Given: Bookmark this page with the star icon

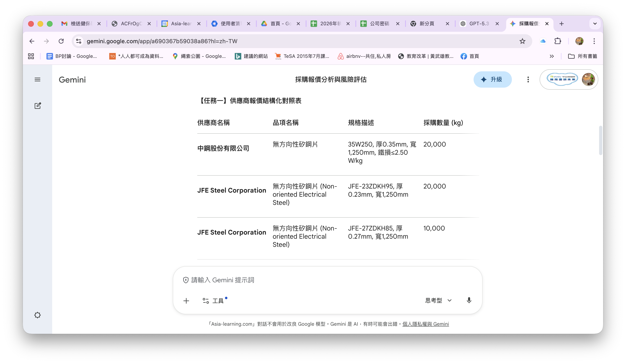Looking at the screenshot, I should click(522, 41).
